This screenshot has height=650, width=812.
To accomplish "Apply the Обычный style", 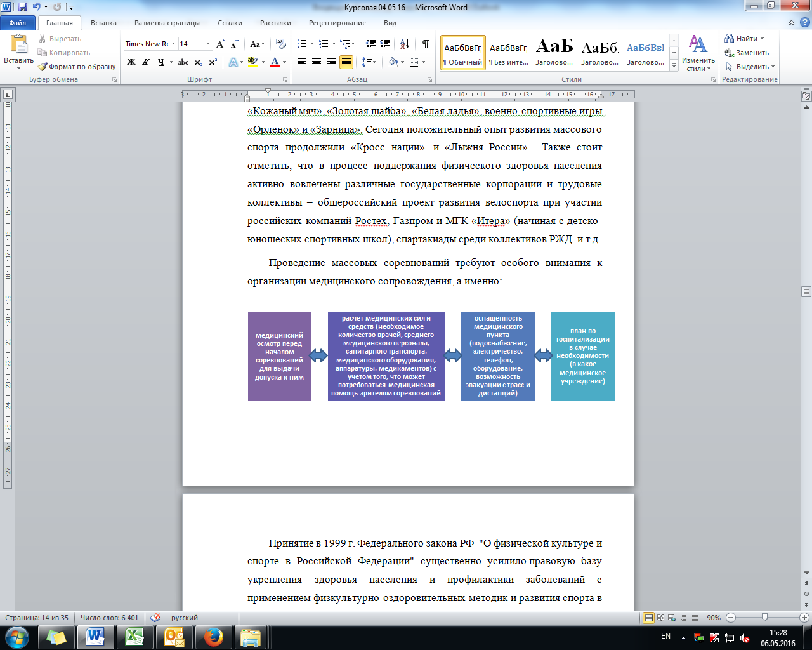I will point(462,53).
